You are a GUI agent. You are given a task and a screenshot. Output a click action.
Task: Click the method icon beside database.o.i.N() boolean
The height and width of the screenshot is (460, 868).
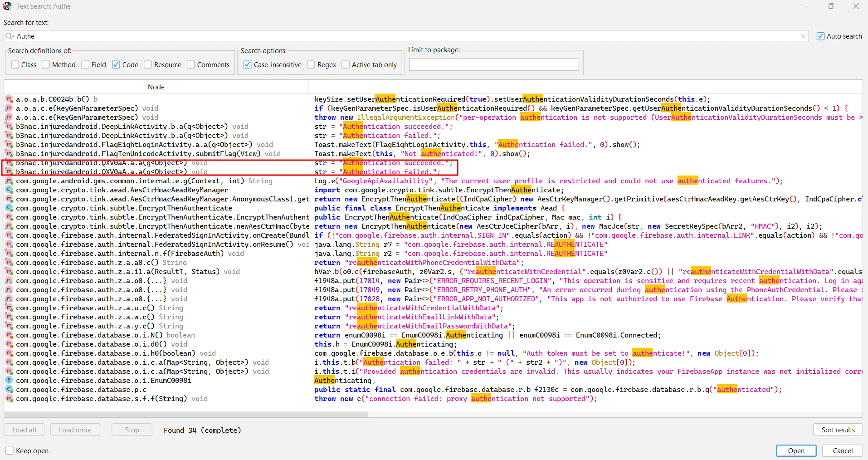tap(9, 335)
